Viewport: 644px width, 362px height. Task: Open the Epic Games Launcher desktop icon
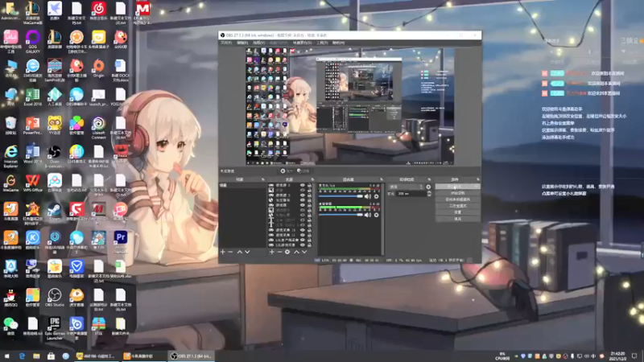point(55,328)
